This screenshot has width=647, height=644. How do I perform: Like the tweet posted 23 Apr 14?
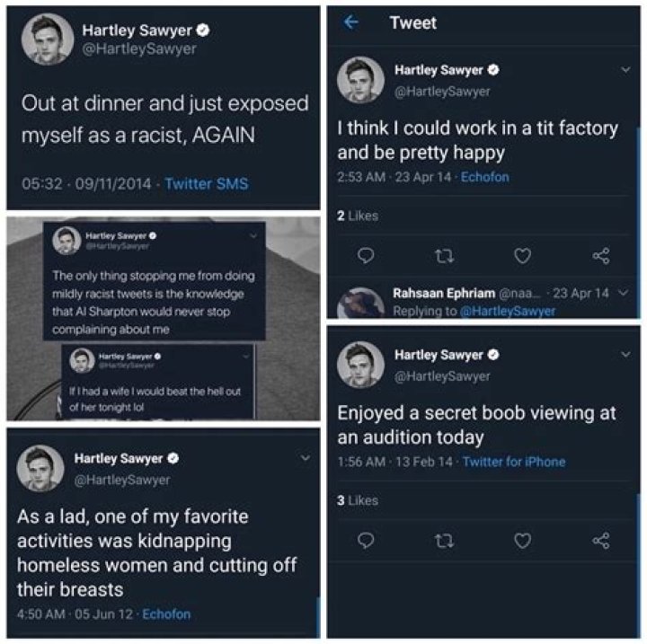click(x=521, y=256)
